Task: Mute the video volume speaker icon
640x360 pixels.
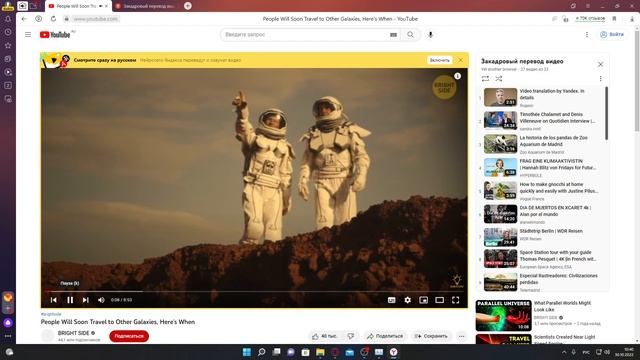Action: (x=101, y=300)
